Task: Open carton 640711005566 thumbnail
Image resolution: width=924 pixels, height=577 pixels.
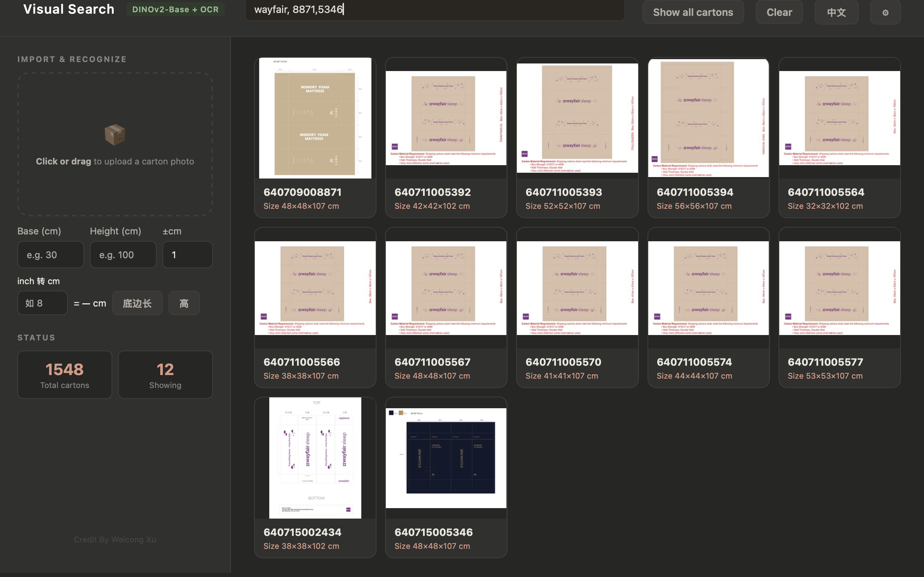Action: coord(315,288)
